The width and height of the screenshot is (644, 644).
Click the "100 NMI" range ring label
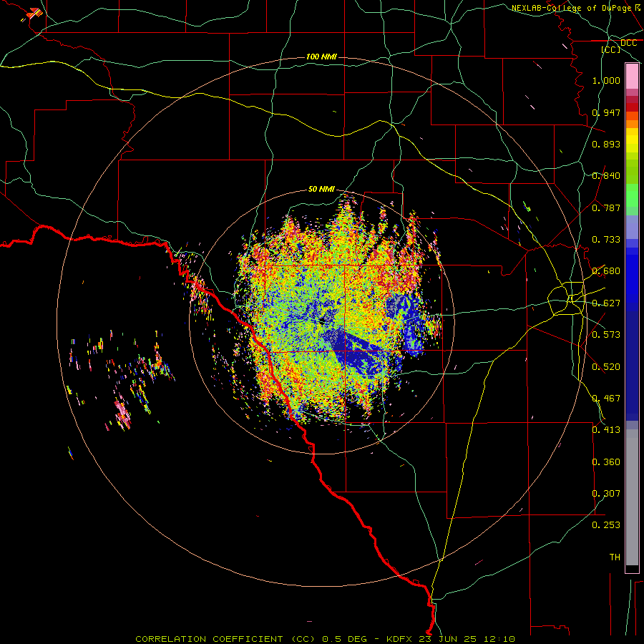pyautogui.click(x=321, y=57)
